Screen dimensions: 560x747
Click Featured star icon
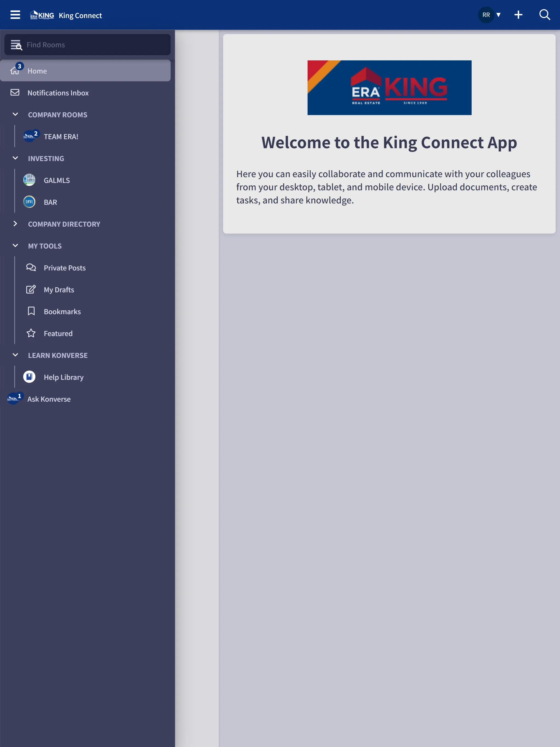tap(31, 333)
